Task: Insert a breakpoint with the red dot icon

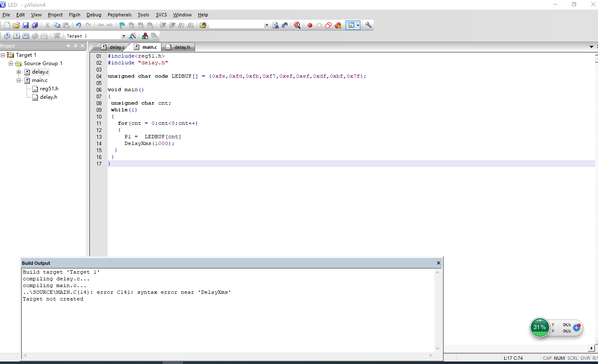Action: pos(310,25)
